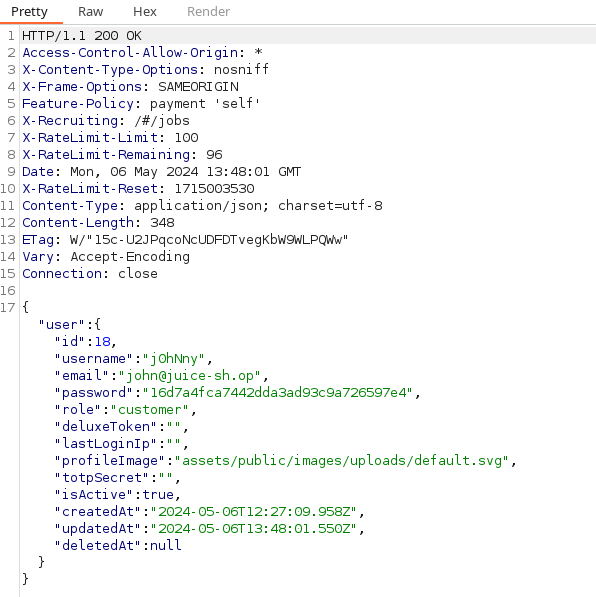Select the content length value 348
The image size is (596, 597).
click(162, 223)
